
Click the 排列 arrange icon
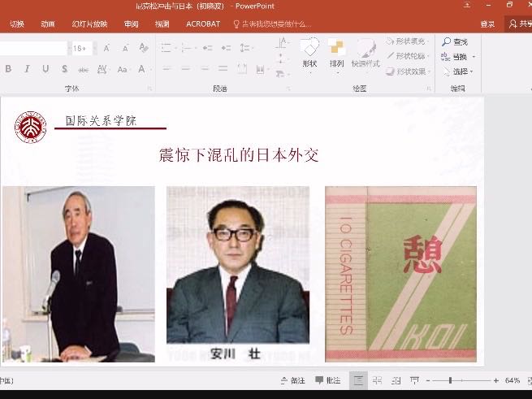pyautogui.click(x=336, y=52)
